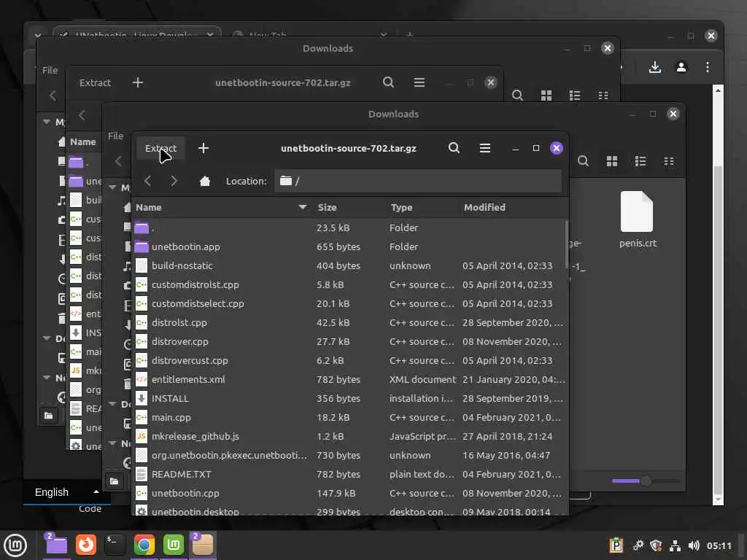Click the dot folder icon at top of list
Viewport: 747px width, 560px height.
pos(142,227)
